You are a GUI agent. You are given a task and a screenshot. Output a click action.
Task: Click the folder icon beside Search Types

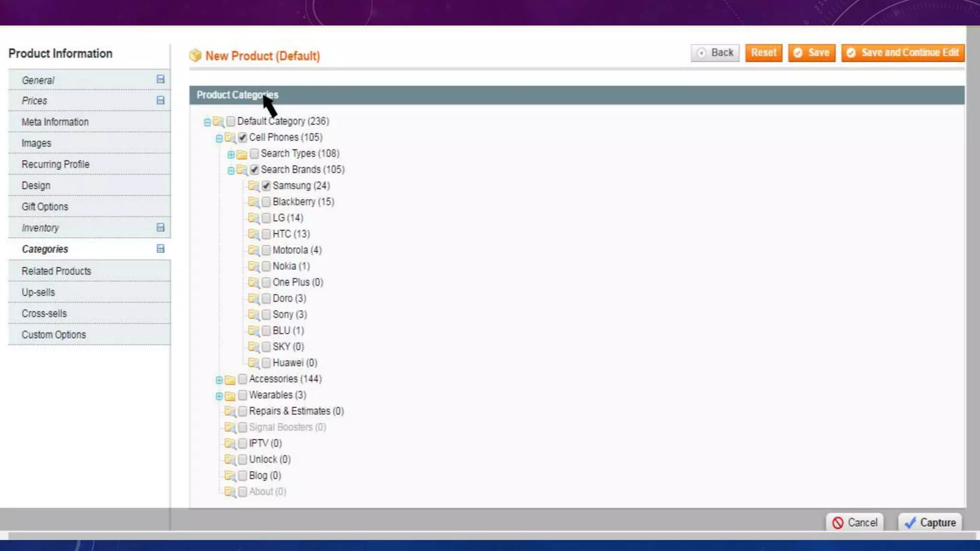pos(242,154)
